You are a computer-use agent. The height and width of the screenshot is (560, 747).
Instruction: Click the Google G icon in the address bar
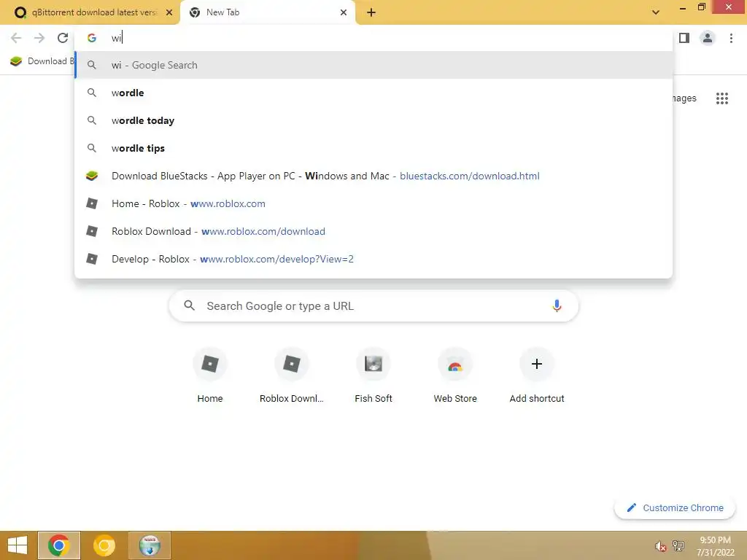coord(91,38)
